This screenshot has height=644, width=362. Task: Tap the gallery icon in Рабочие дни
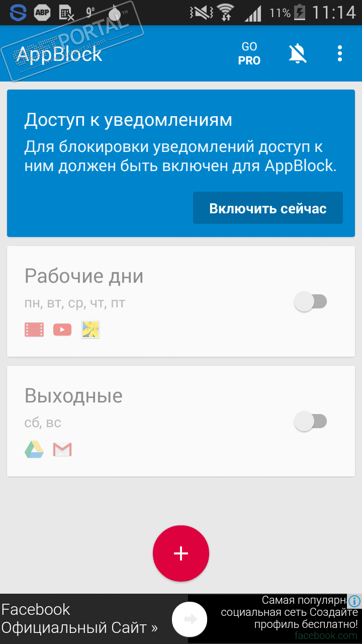(x=90, y=330)
